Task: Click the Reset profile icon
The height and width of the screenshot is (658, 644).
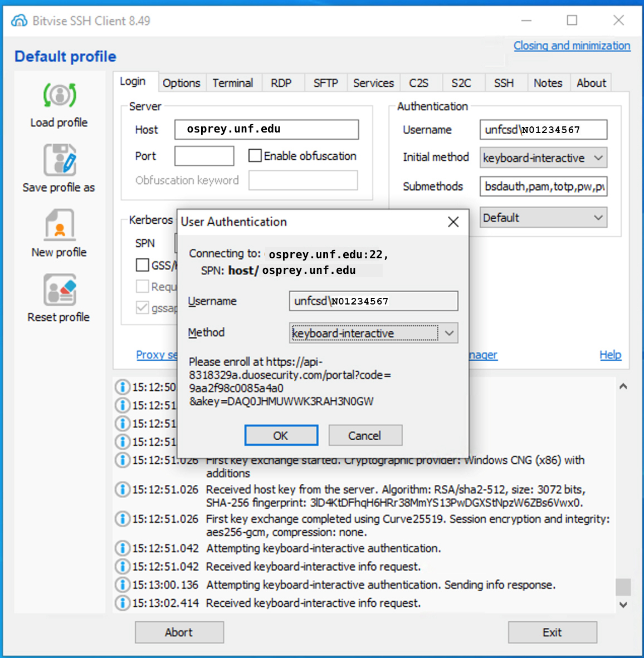Action: [60, 289]
